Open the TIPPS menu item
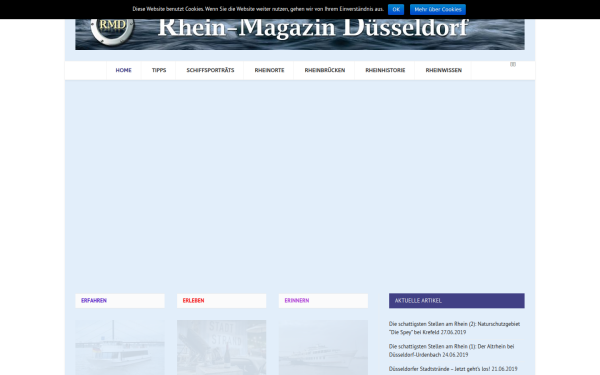 point(159,70)
